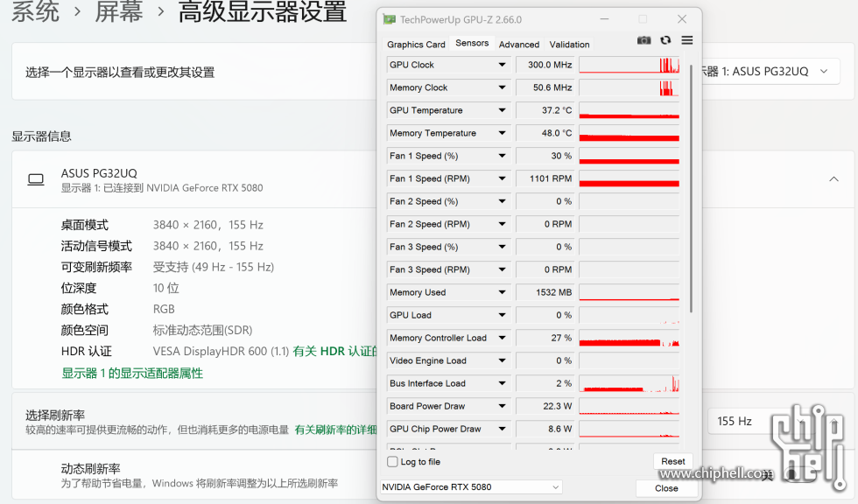Click the GPU-Z sensor list scrollbar
Screen dimensions: 858x504
[691, 189]
